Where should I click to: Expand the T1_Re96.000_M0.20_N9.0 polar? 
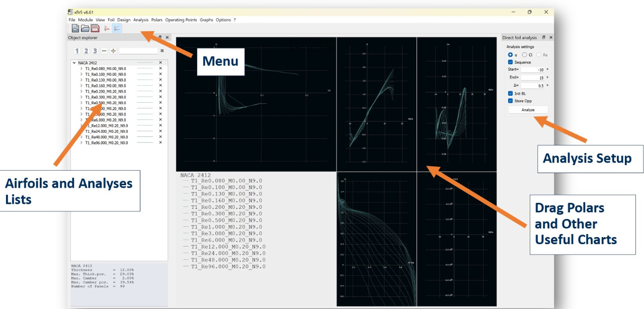pos(82,143)
